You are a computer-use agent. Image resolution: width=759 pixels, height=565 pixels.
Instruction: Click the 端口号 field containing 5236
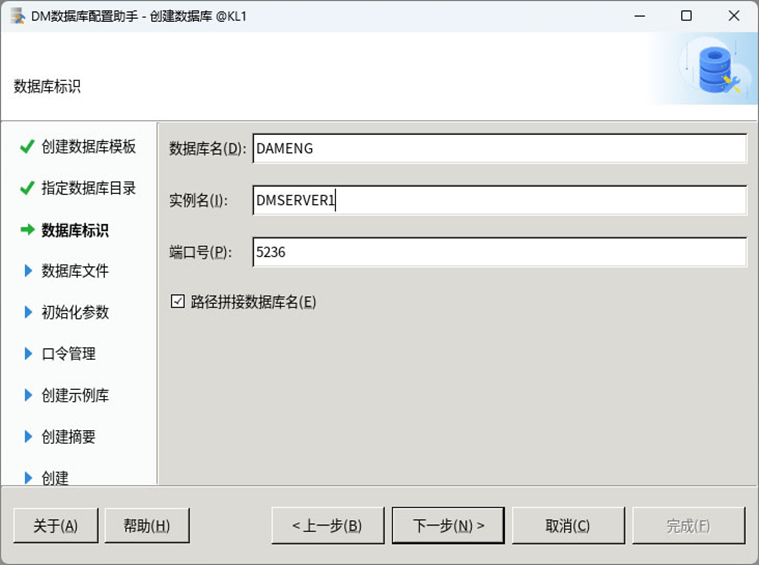coord(500,252)
